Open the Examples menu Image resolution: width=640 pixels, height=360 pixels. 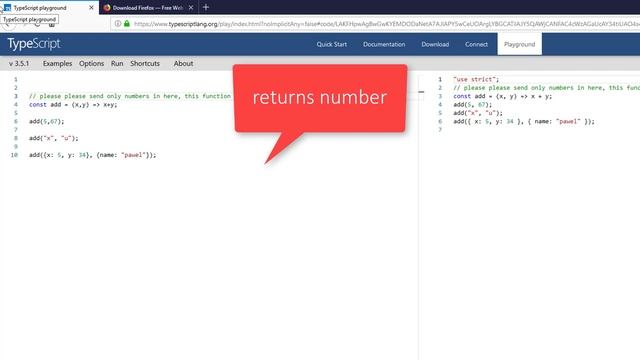(x=57, y=64)
